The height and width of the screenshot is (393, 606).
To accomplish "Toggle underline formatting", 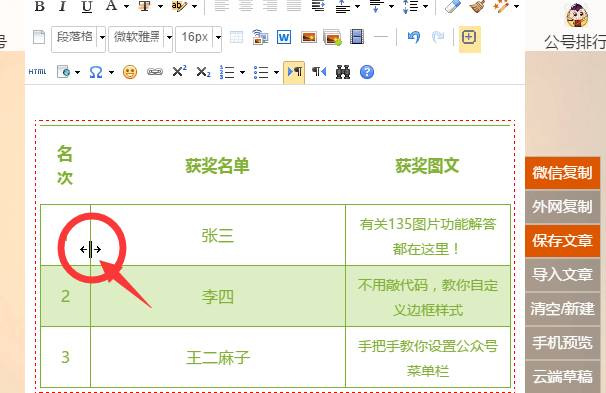I will [87, 6].
